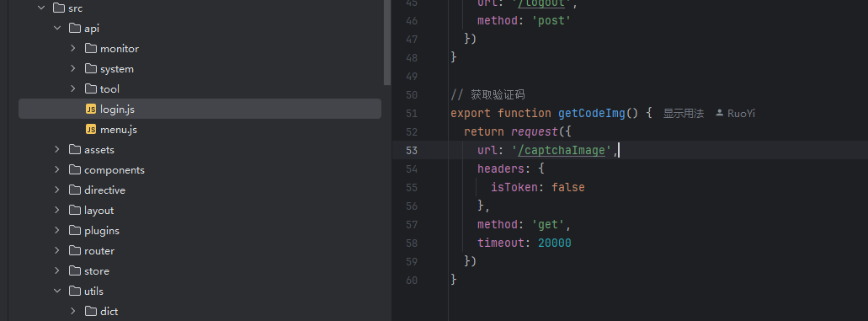Click line number 51 in gutter
Viewport: 868px width, 321px height.
click(412, 113)
